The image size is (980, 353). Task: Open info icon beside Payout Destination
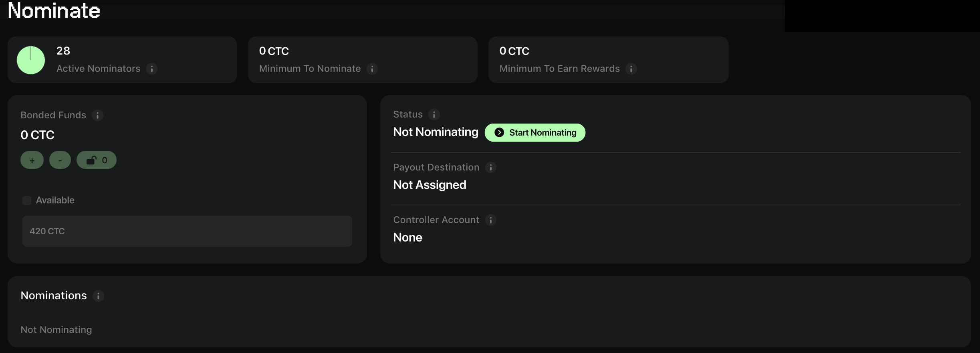pos(491,167)
